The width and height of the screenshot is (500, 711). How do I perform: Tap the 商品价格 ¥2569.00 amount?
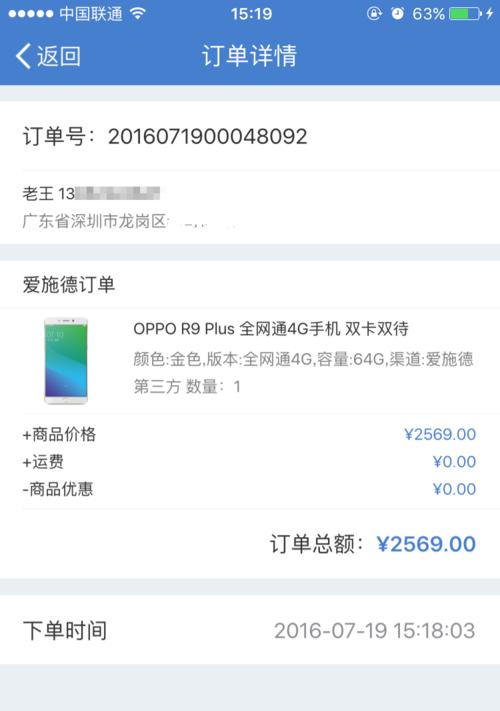pos(440,434)
